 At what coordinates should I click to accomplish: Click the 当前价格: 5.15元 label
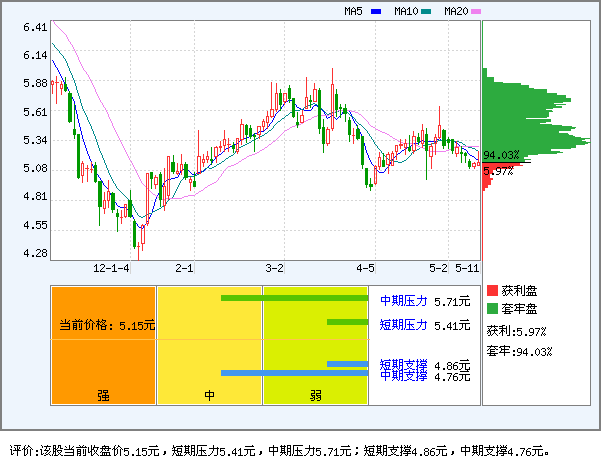(x=107, y=325)
